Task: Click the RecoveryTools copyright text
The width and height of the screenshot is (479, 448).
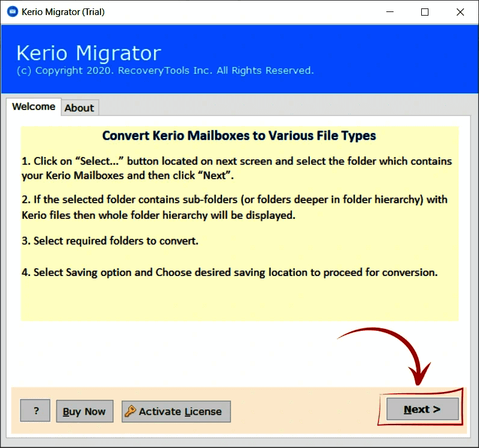Action: click(x=165, y=70)
